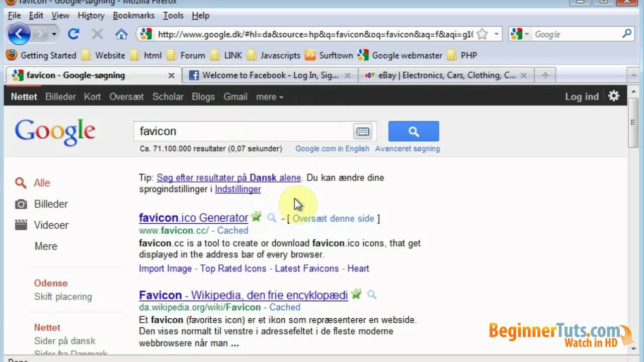
Task: Click 'Oversæt denne side' for favicon.ico Generator
Action: tap(334, 218)
